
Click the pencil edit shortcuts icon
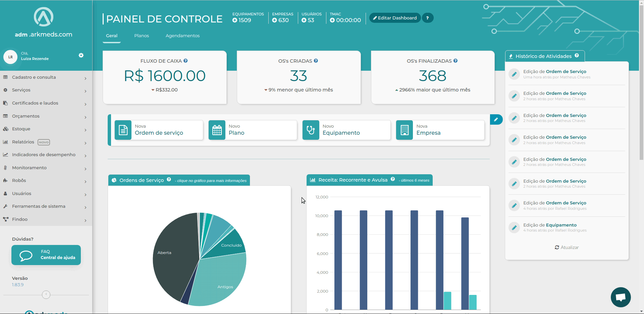coord(496,119)
